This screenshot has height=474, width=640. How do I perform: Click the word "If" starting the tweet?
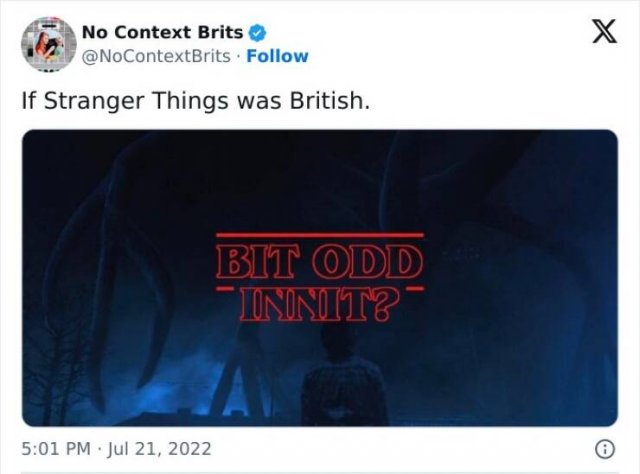[x=29, y=100]
